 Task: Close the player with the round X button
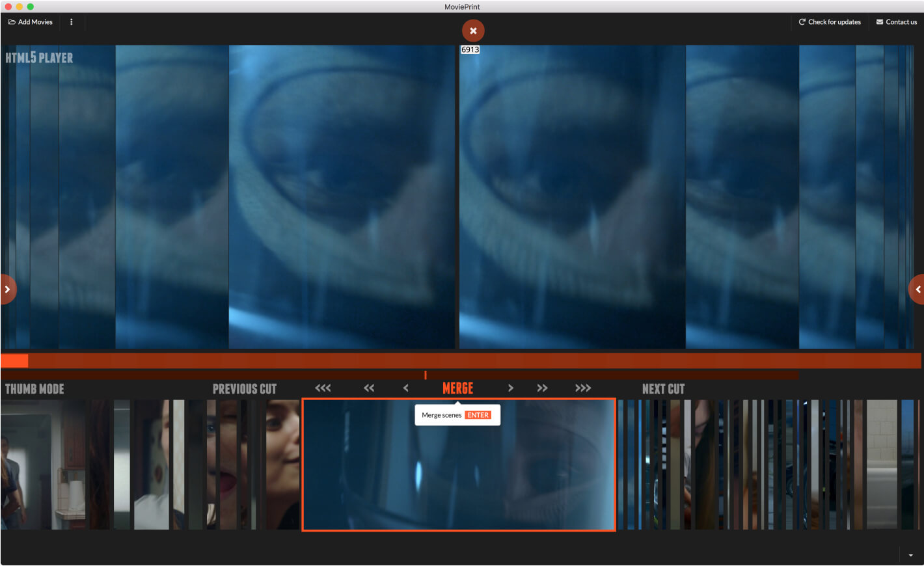coord(473,31)
